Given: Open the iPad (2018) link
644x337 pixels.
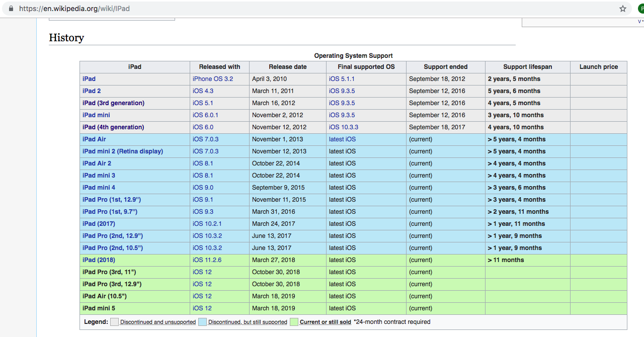Looking at the screenshot, I should 99,260.
